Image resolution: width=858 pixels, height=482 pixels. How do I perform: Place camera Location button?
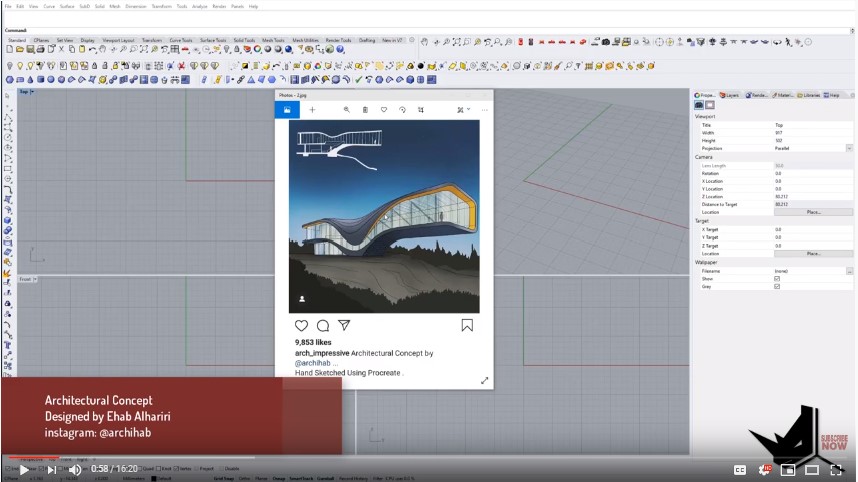813,212
